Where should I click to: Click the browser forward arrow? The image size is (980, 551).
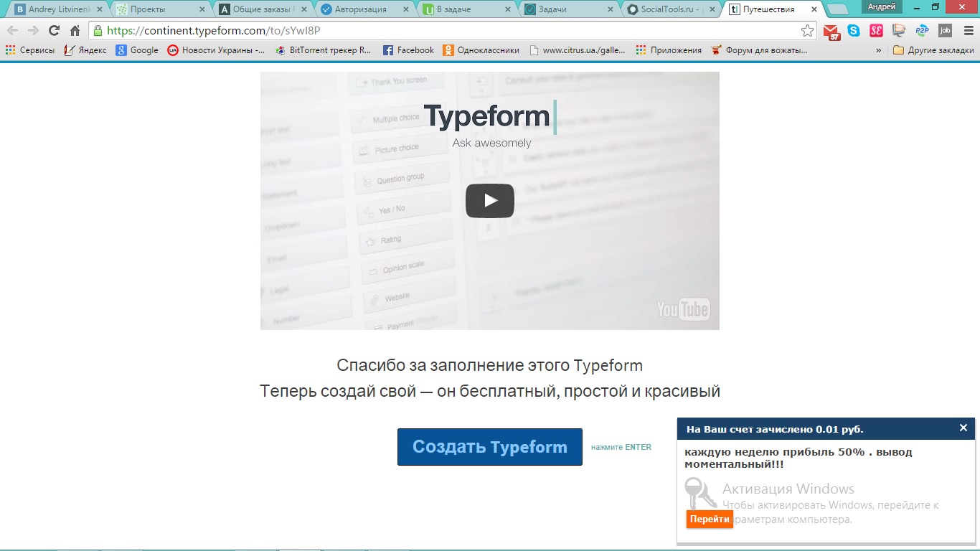33,31
